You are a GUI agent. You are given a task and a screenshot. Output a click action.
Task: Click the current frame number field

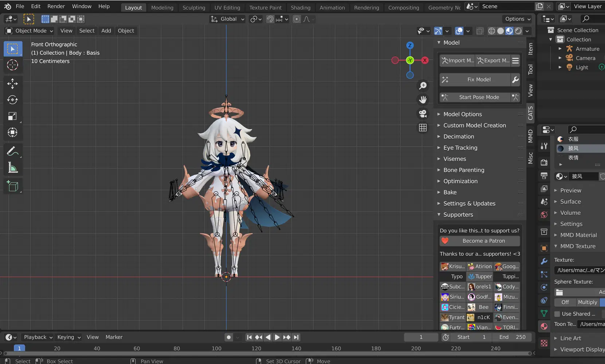coord(421,337)
